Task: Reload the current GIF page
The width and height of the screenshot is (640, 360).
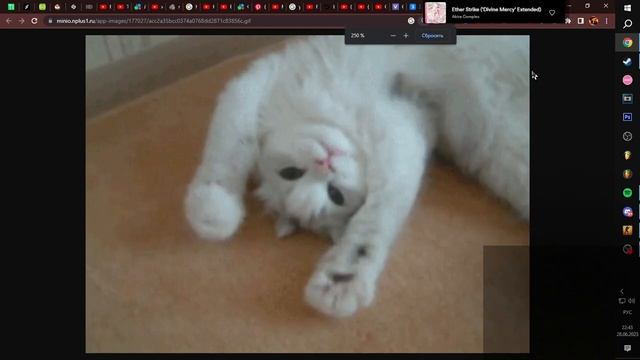Action: click(34, 21)
